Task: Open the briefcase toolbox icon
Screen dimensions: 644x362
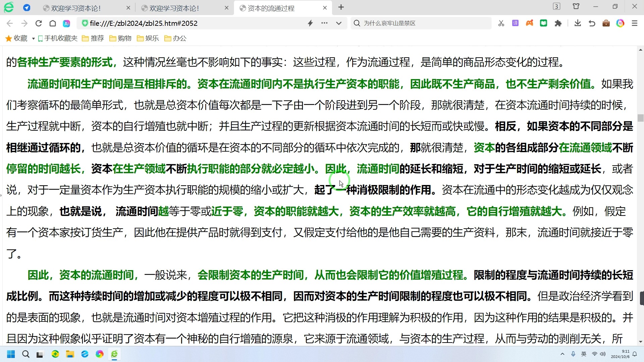Action: pyautogui.click(x=606, y=23)
